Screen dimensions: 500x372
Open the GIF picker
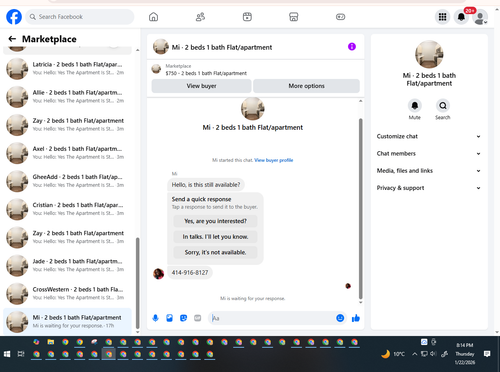[x=198, y=318]
